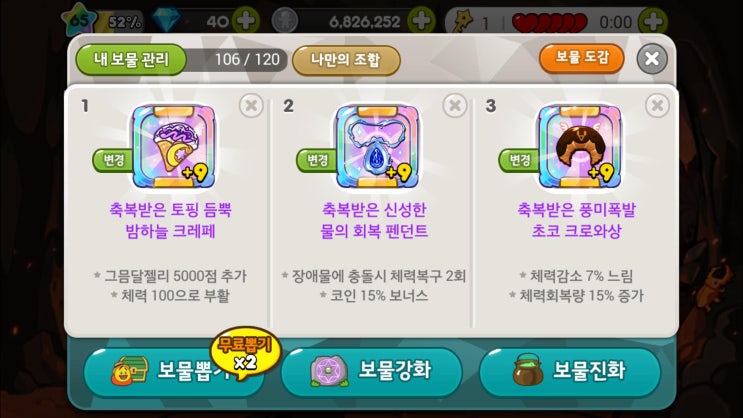
Task: Remove the treasure from slot 1
Action: [x=251, y=105]
